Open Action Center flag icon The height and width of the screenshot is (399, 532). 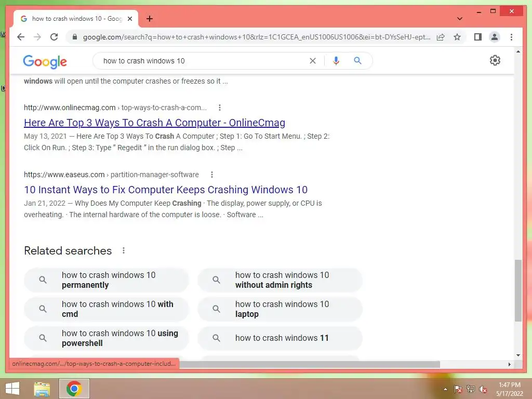click(x=458, y=389)
